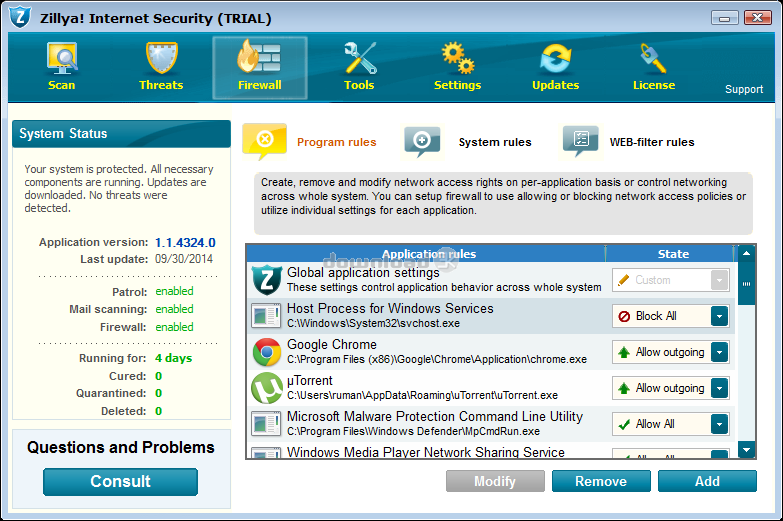Click the yellow Program rules speech bubble icon
This screenshot has width=783, height=521.
tap(265, 142)
